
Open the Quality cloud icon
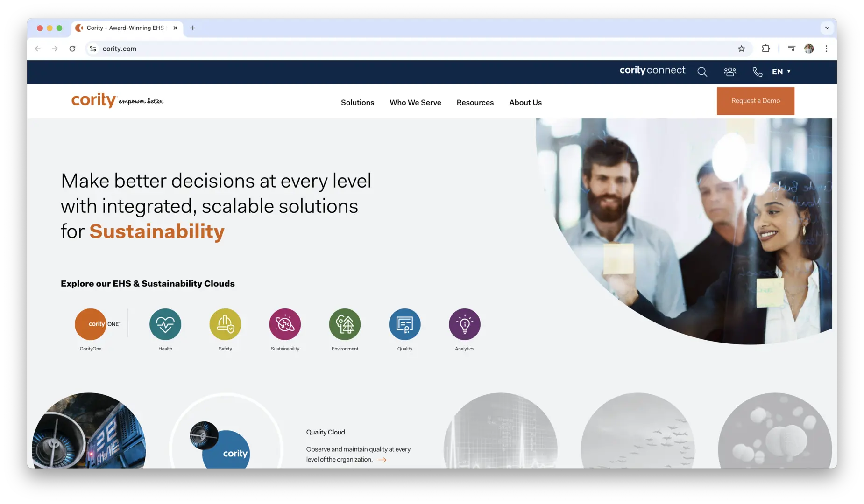(x=404, y=324)
